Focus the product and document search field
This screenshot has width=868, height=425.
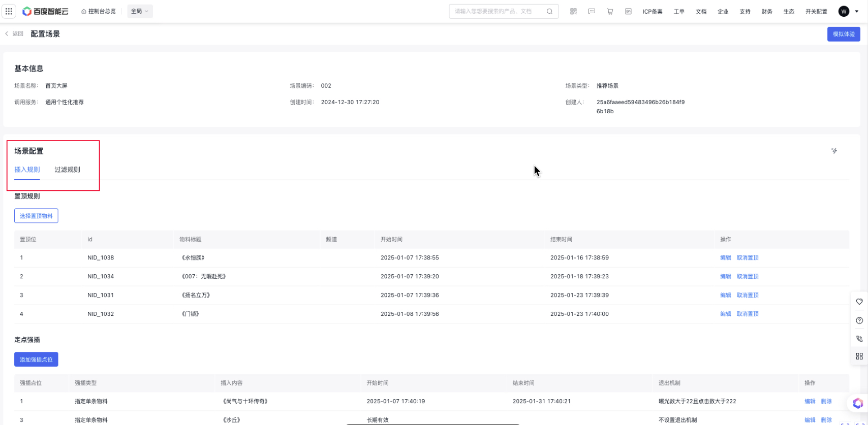(504, 11)
